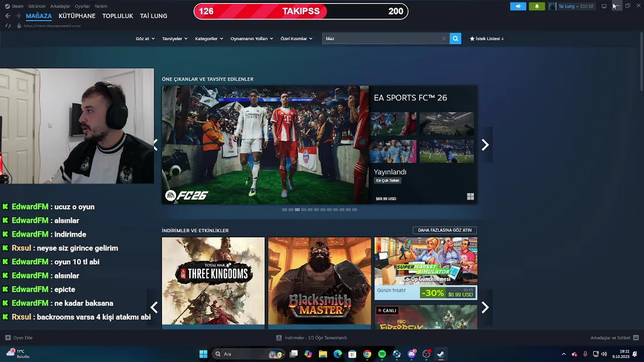Show the next featured game arrow
This screenshot has width=644, height=362.
[x=485, y=145]
